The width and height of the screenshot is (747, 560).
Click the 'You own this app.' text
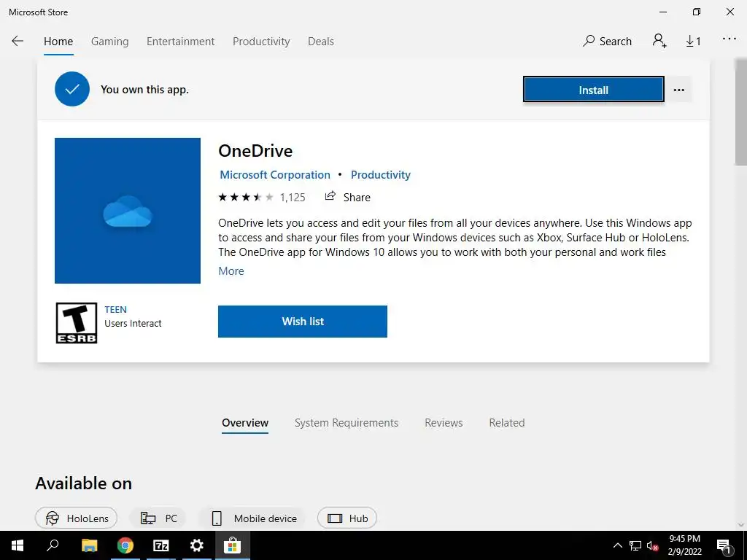144,90
